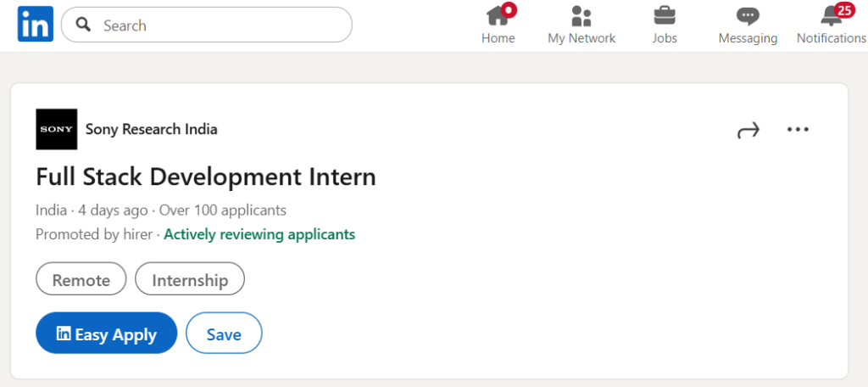Open the My Network people icon
Viewport: 868px width, 387px height.
[581, 16]
